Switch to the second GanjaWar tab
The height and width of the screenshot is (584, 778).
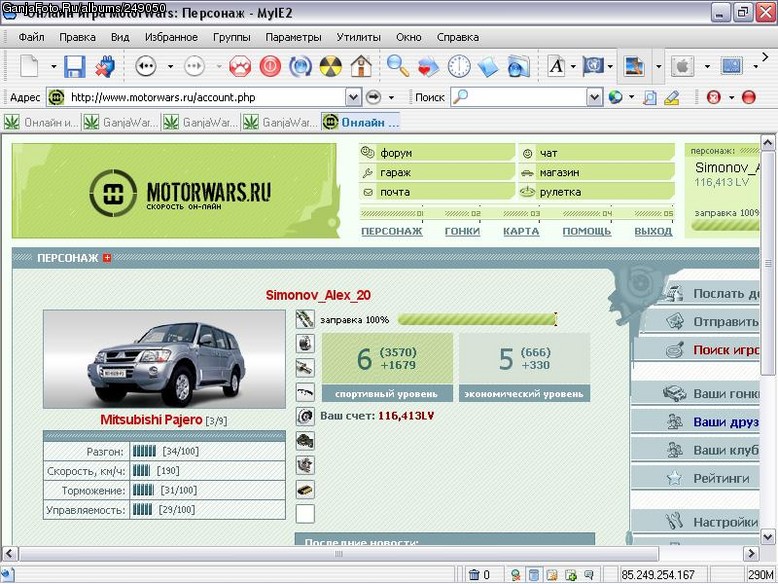point(201,122)
